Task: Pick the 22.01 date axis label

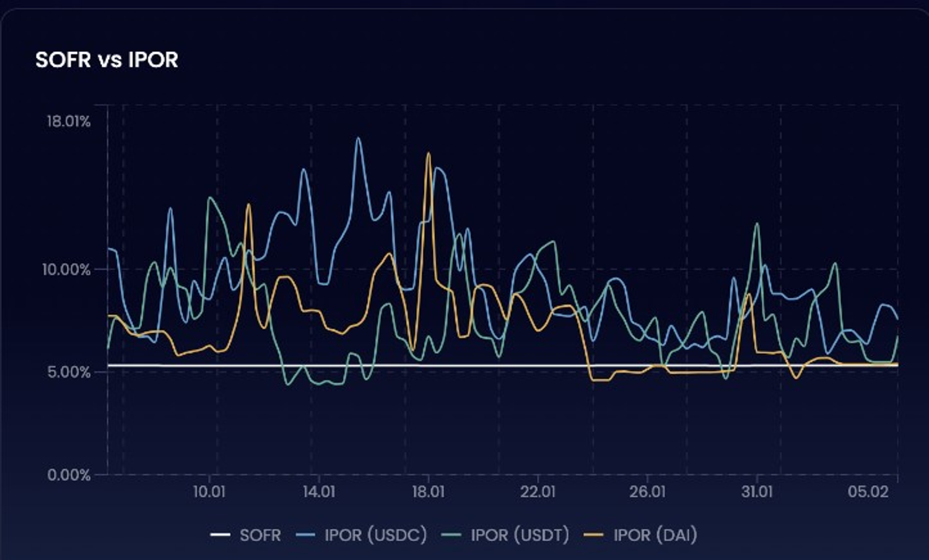Action: click(x=538, y=492)
